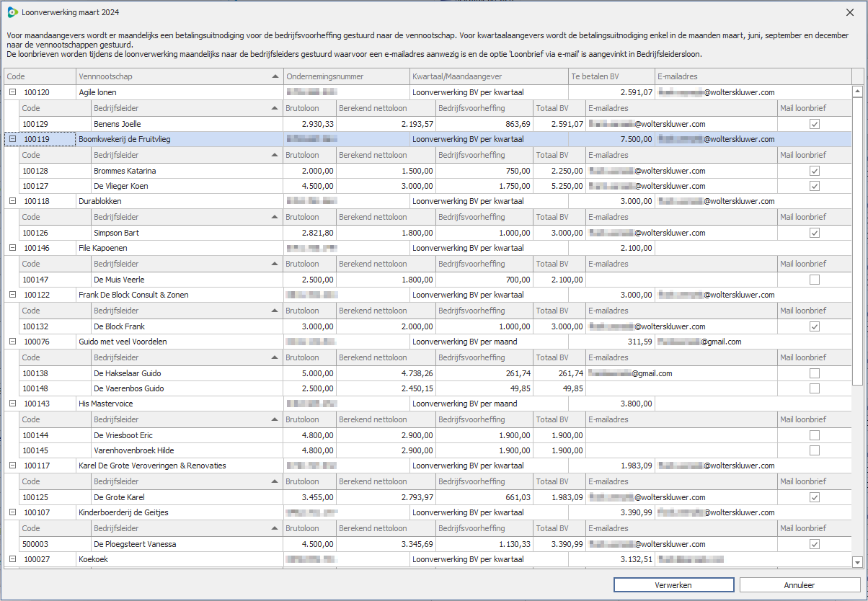Collapse the Koekoek company row

pos(13,559)
